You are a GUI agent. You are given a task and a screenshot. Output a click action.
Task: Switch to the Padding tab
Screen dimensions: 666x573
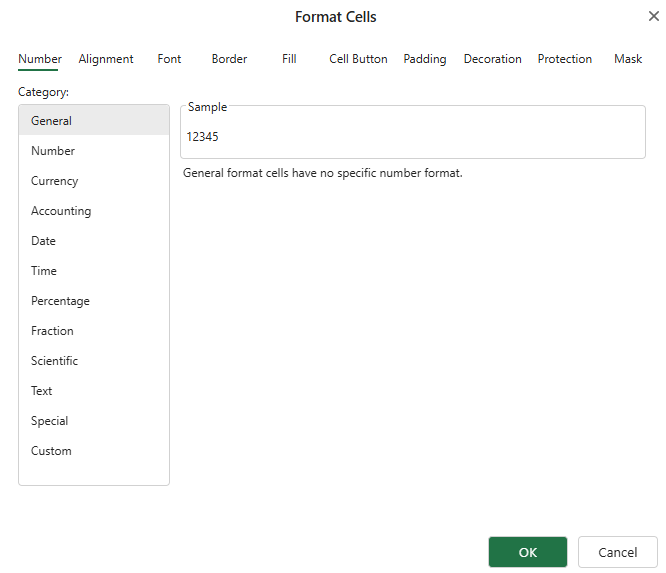tap(425, 59)
